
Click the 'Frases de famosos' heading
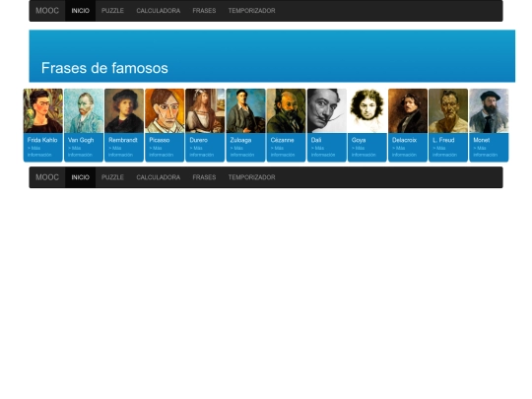(x=104, y=68)
